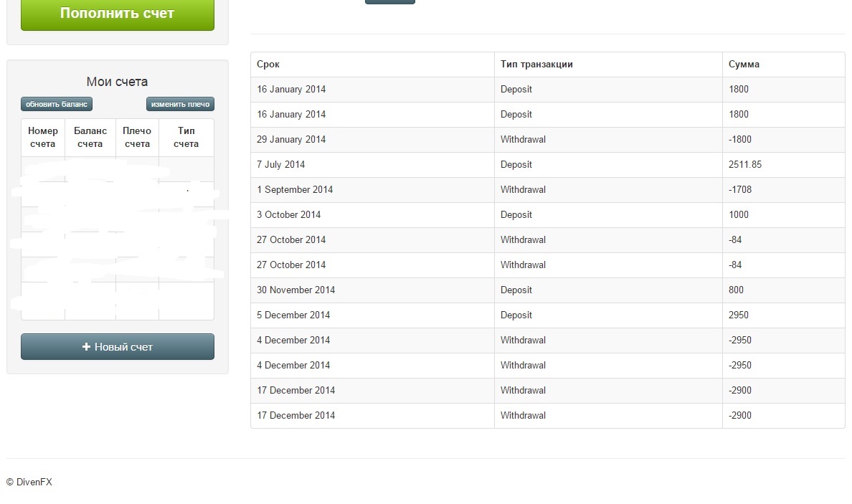
Task: Click the -1708 amount cell
Action: [784, 189]
